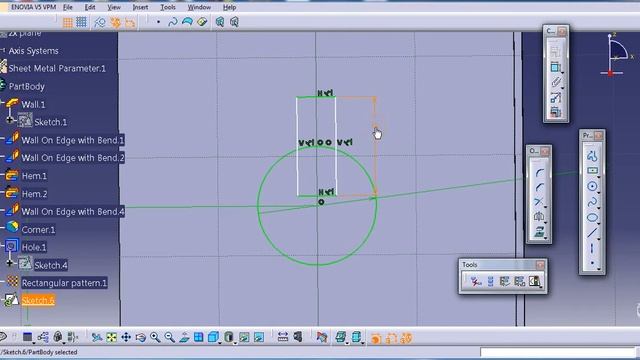Image resolution: width=640 pixels, height=360 pixels.
Task: Open the File menu
Action: (x=68, y=7)
